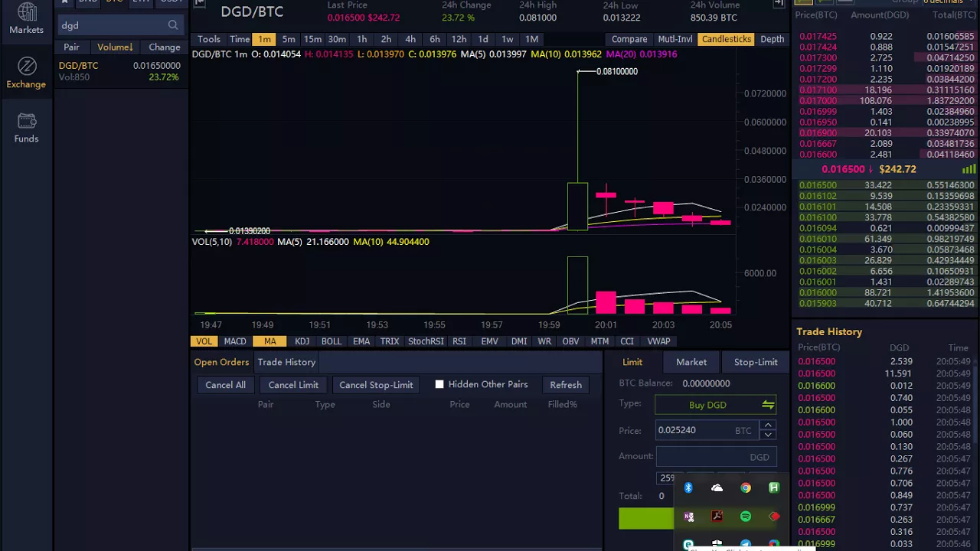Click the Price input field
The image size is (980, 551).
707,430
